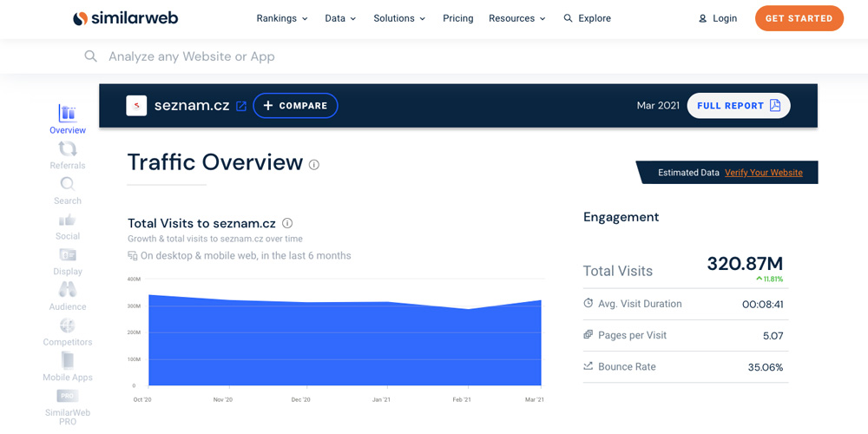The height and width of the screenshot is (434, 868).
Task: Open seznam.cz in external link icon
Action: 241,106
